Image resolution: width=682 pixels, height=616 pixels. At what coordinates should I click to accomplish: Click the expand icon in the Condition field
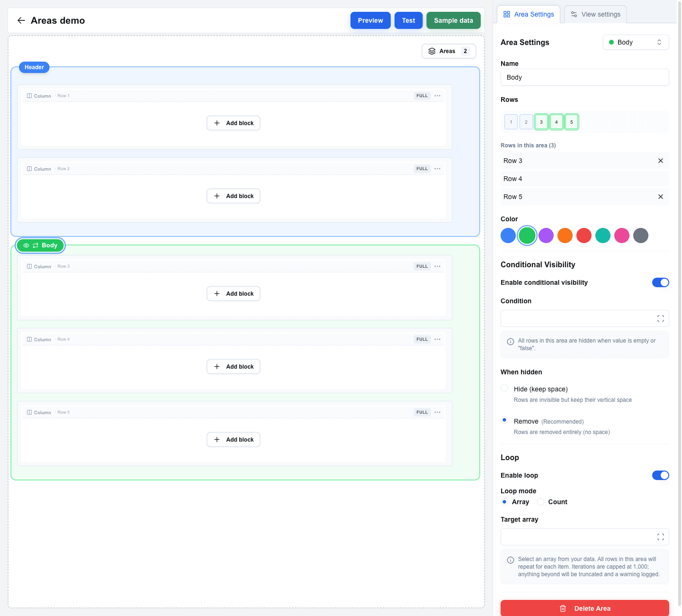pyautogui.click(x=661, y=318)
